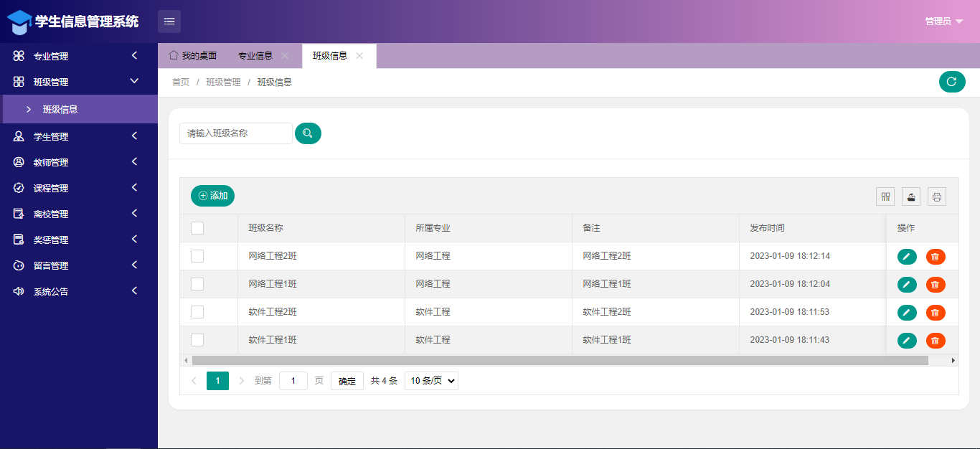This screenshot has width=980, height=449.
Task: Click the green refresh icon button
Action: [952, 82]
